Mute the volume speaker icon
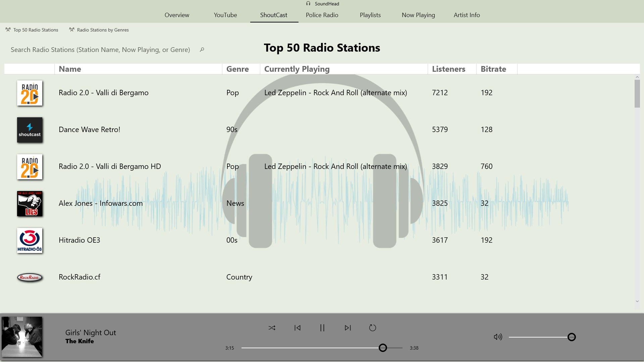644x362 pixels. (498, 337)
